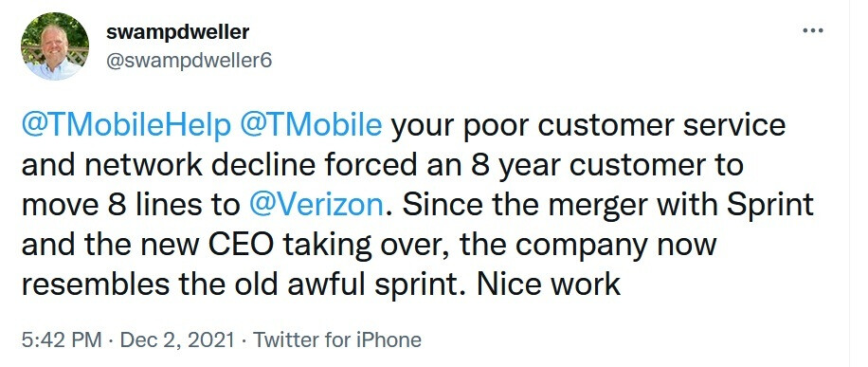The image size is (868, 367).
Task: Open swampdweller's profile avatar photo
Action: [x=55, y=46]
